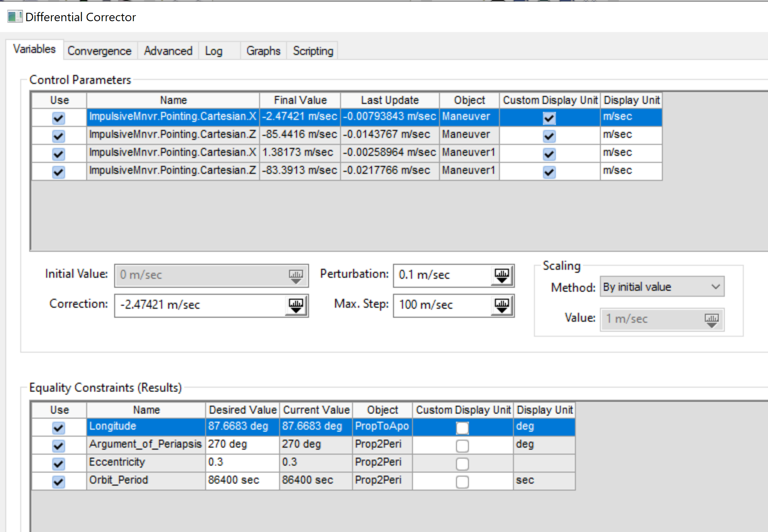Click the Control Parameters Custom Display Unit header
The height and width of the screenshot is (532, 768).
point(550,100)
